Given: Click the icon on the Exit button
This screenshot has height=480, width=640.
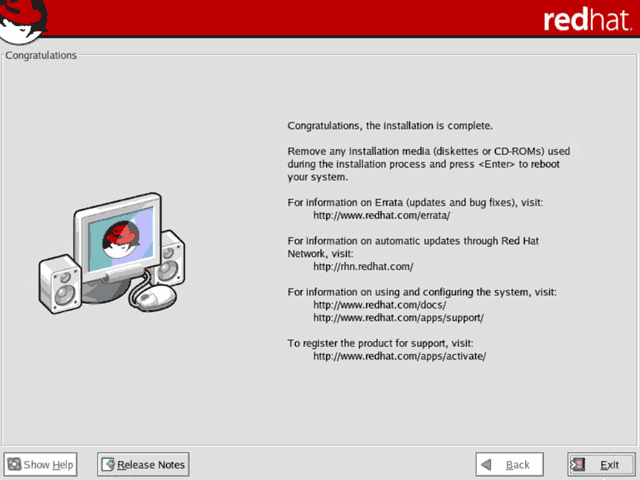Looking at the screenshot, I should click(579, 464).
